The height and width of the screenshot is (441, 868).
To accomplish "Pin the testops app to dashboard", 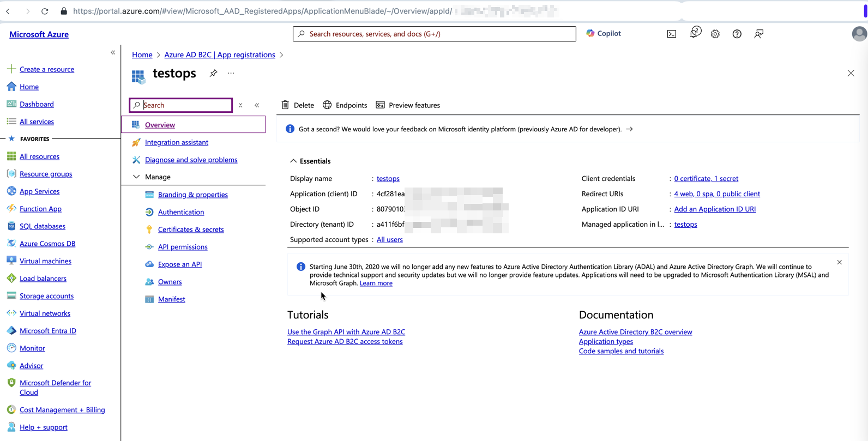I will 213,73.
